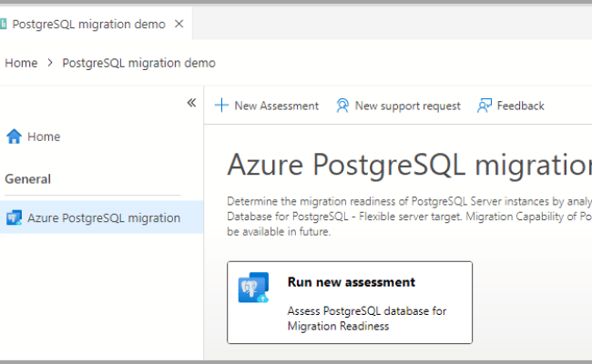Click PostgreSQL migration demo in the breadcrumb
592x364 pixels.
[x=138, y=63]
